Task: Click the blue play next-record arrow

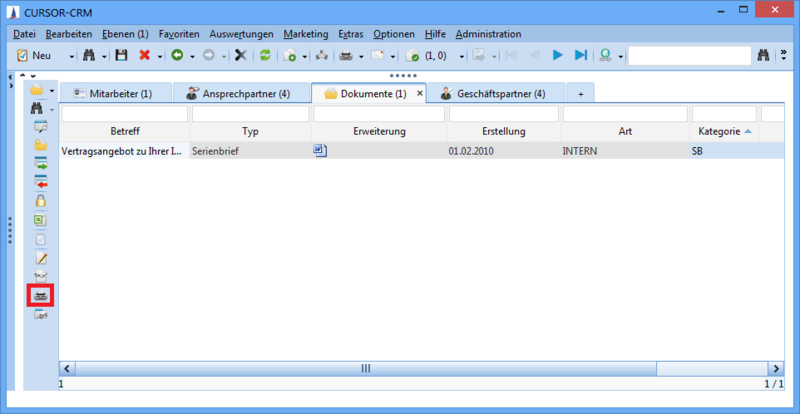Action: pos(558,55)
